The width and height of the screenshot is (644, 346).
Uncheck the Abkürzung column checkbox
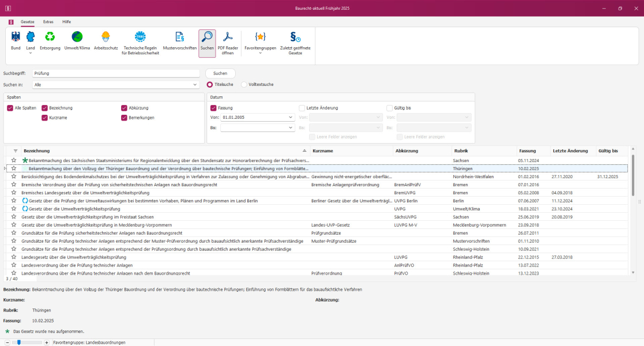pyautogui.click(x=124, y=108)
